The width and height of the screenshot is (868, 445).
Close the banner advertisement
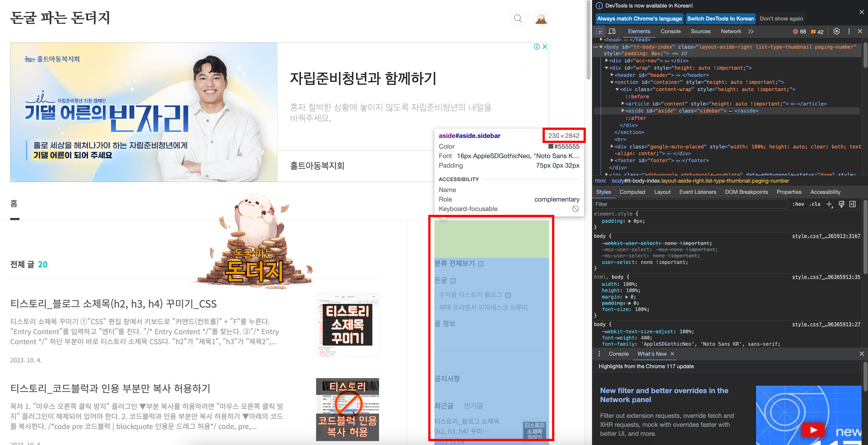(x=545, y=47)
